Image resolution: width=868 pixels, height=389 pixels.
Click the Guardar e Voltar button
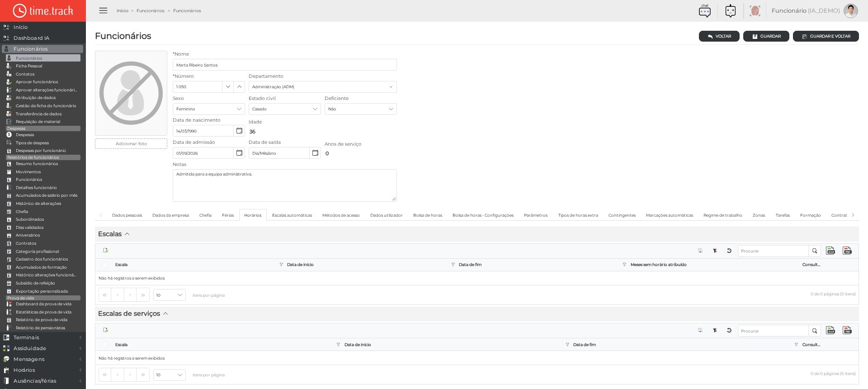click(826, 36)
